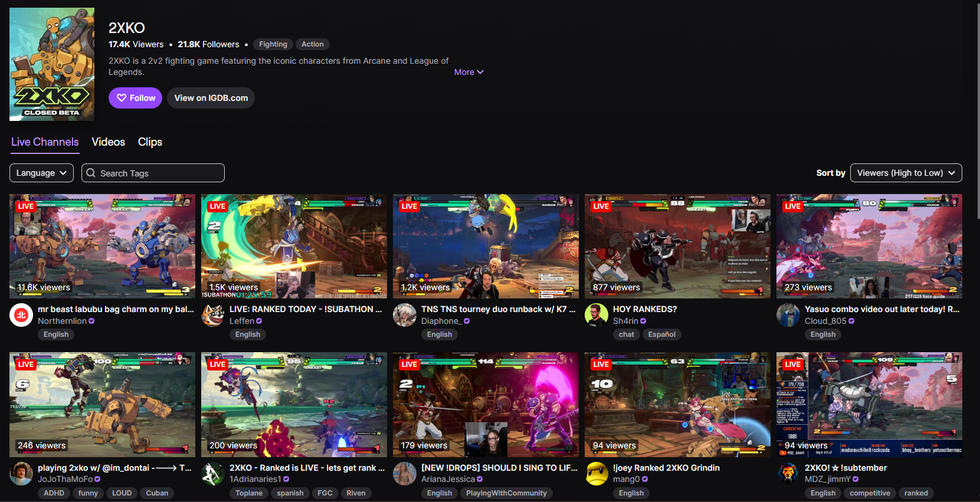Switch to the Videos tab
Image resolution: width=980 pixels, height=502 pixels.
[x=109, y=142]
